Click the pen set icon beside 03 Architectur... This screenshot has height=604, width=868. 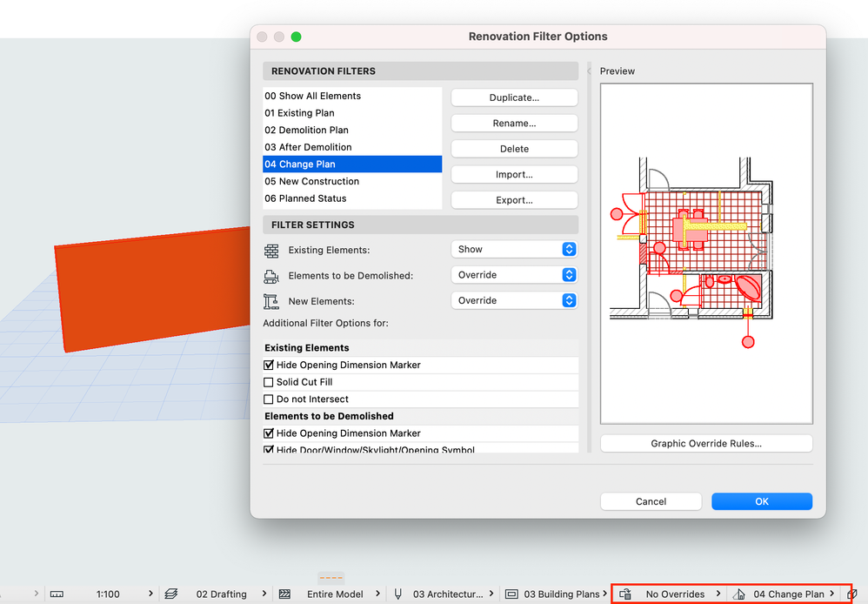pyautogui.click(x=397, y=594)
